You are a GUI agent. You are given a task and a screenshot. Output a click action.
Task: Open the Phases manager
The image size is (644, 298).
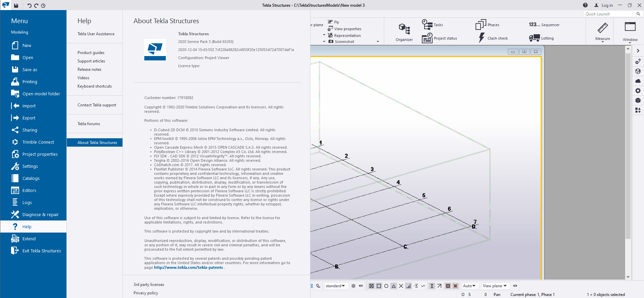[487, 24]
